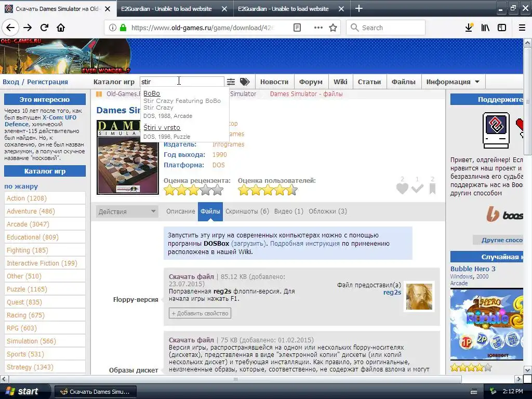Viewport: 532px width, 399px height.
Task: Reload the current page
Action: 44,28
